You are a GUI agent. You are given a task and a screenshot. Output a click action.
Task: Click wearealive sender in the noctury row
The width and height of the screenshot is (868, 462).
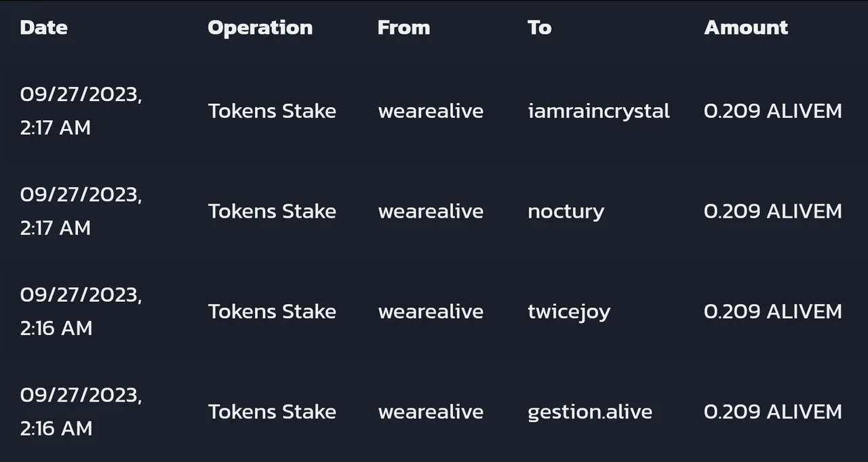coord(431,212)
